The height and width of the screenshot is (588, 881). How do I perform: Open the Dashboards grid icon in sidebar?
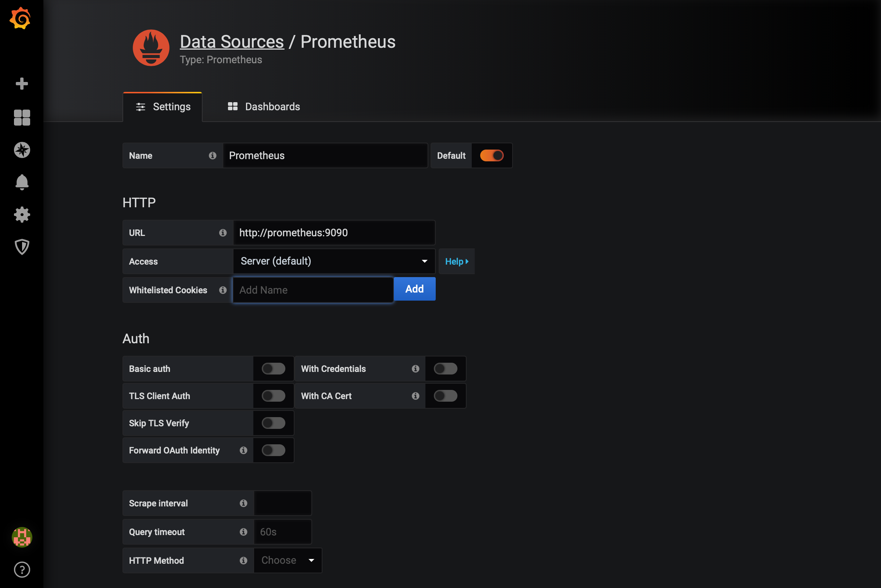22,117
